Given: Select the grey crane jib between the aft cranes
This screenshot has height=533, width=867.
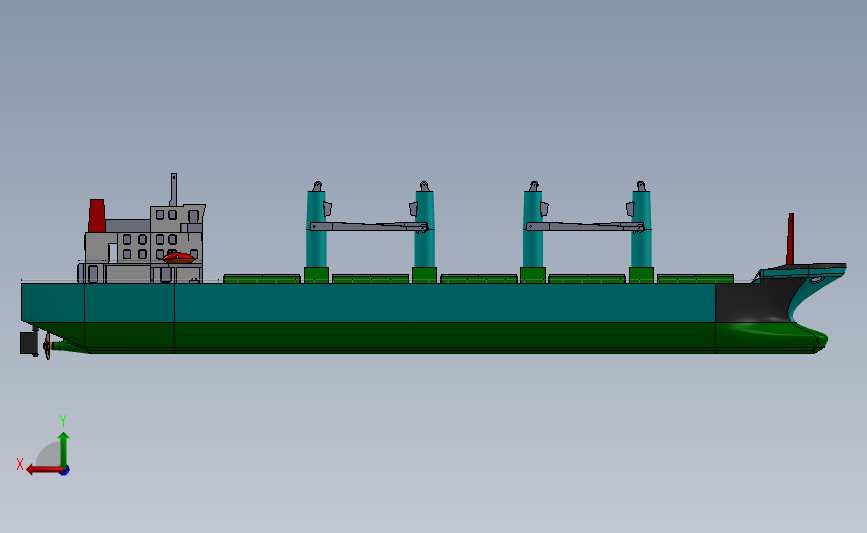Looking at the screenshot, I should point(369,226).
